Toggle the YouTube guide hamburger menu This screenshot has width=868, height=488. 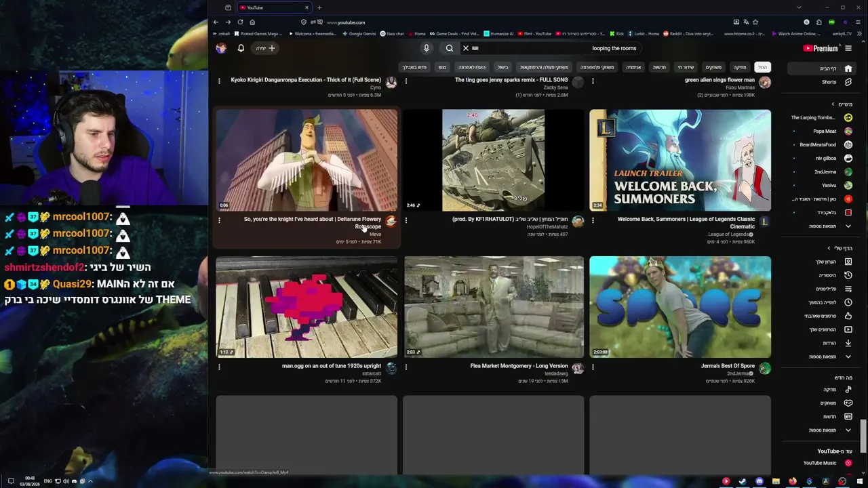[x=848, y=48]
